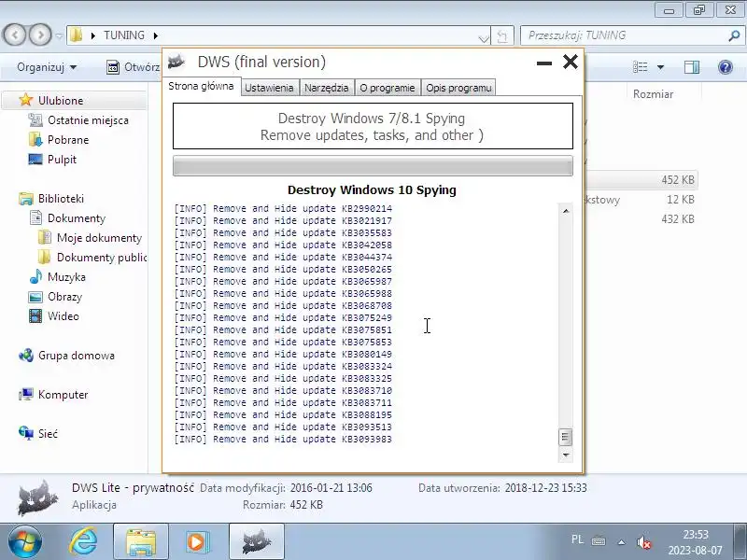The width and height of the screenshot is (747, 560).
Task: Select the 452 KB file row
Action: click(641, 180)
